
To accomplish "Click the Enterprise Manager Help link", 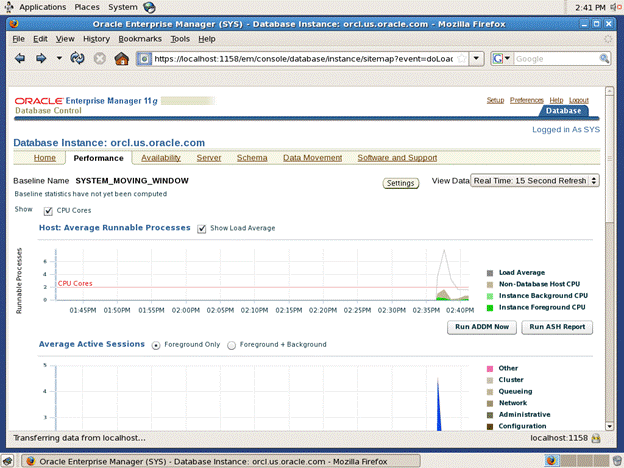I will (x=556, y=100).
